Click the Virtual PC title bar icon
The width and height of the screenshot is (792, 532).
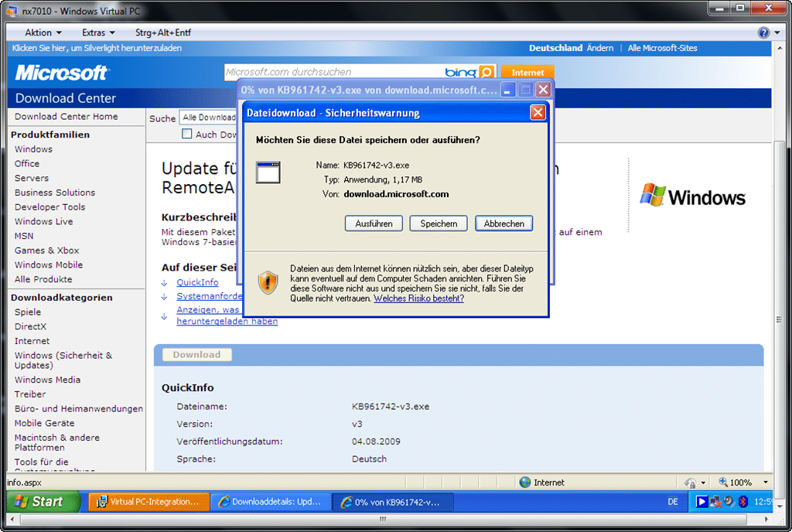click(x=12, y=11)
